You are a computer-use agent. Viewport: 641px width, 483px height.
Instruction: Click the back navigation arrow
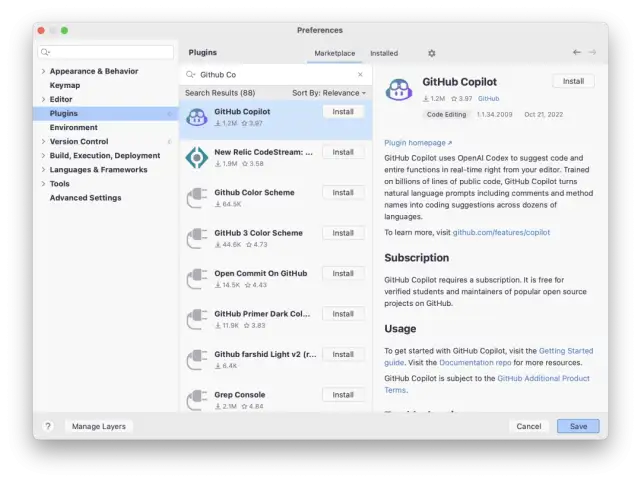[x=577, y=52]
